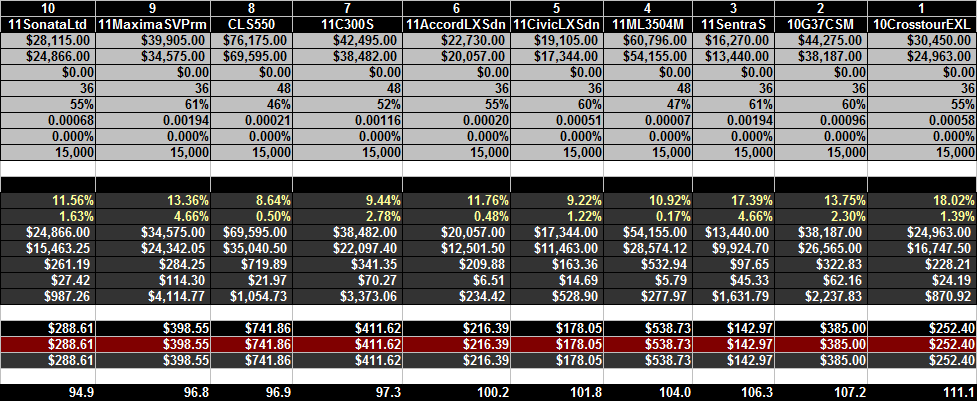977x401 pixels.
Task: Click the $19,105.00 price cell
Action: (x=557, y=40)
